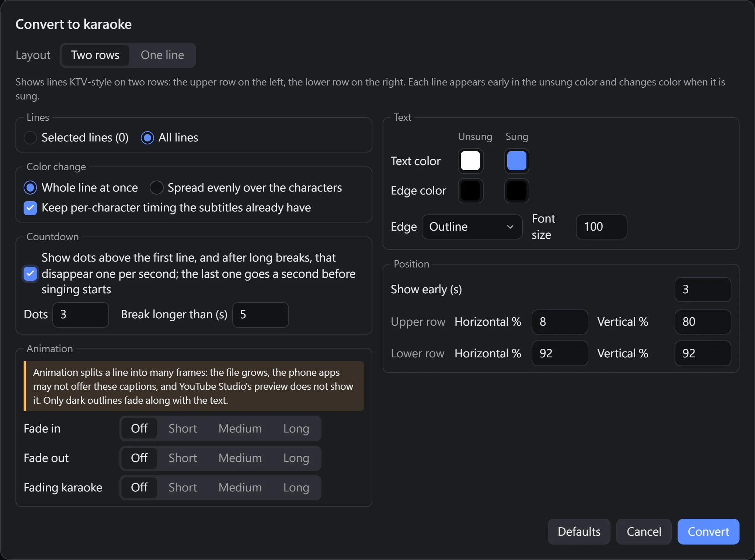This screenshot has height=560, width=755.
Task: Click the Font size field
Action: (601, 227)
